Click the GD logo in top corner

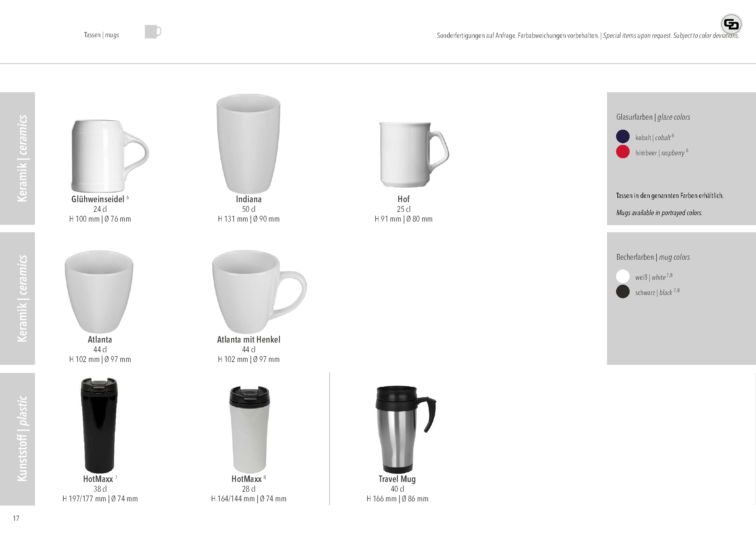point(731,24)
